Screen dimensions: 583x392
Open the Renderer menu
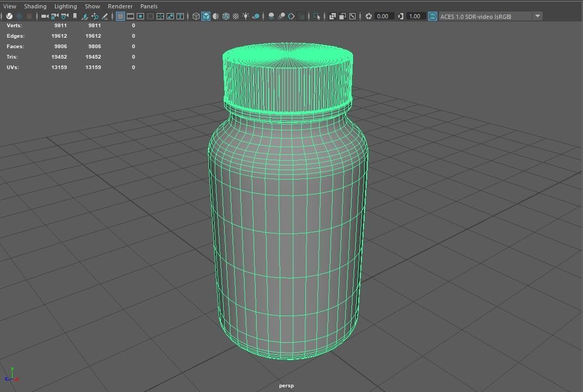pyautogui.click(x=120, y=6)
